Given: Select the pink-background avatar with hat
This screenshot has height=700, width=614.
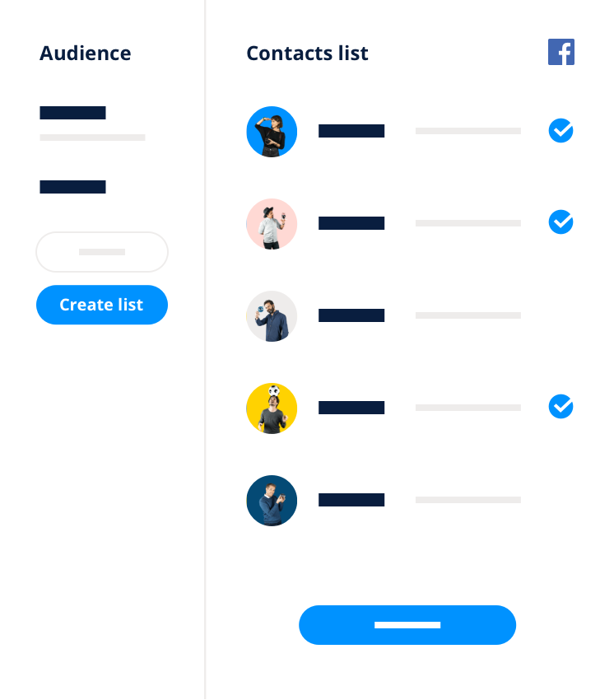Looking at the screenshot, I should pyautogui.click(x=272, y=224).
